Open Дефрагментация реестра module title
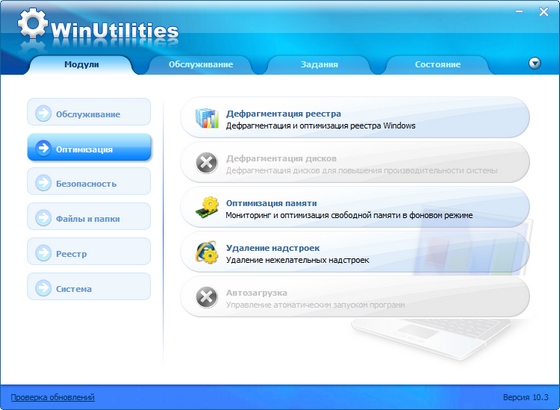 click(283, 114)
